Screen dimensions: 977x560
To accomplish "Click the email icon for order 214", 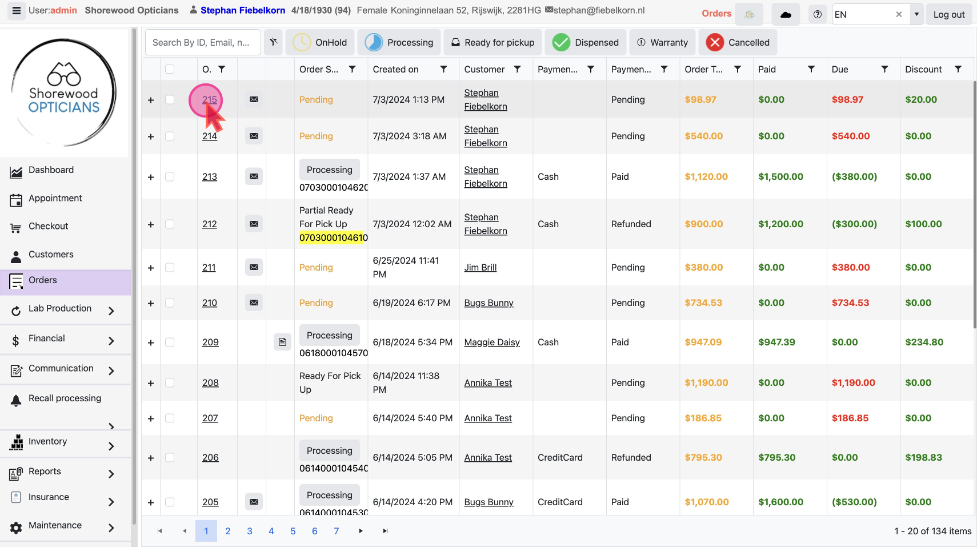I will [254, 136].
